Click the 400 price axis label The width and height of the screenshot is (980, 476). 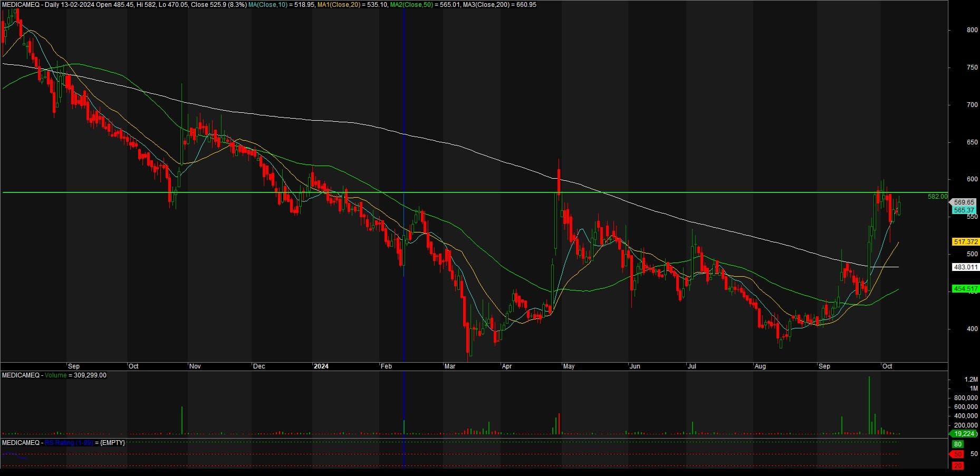(x=972, y=329)
